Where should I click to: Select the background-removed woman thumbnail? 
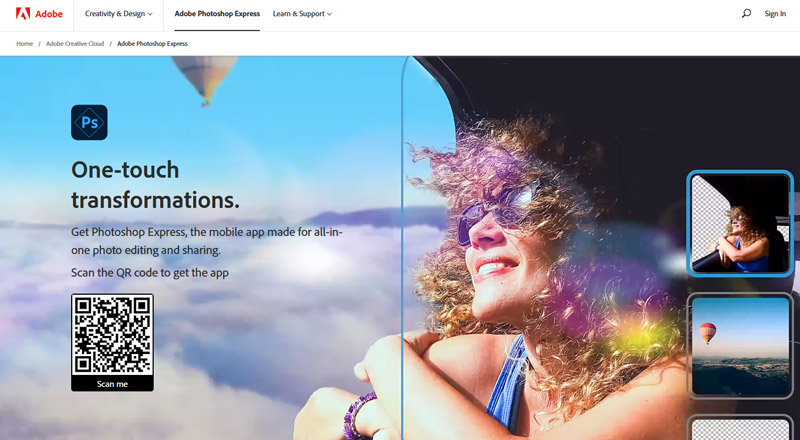(740, 224)
